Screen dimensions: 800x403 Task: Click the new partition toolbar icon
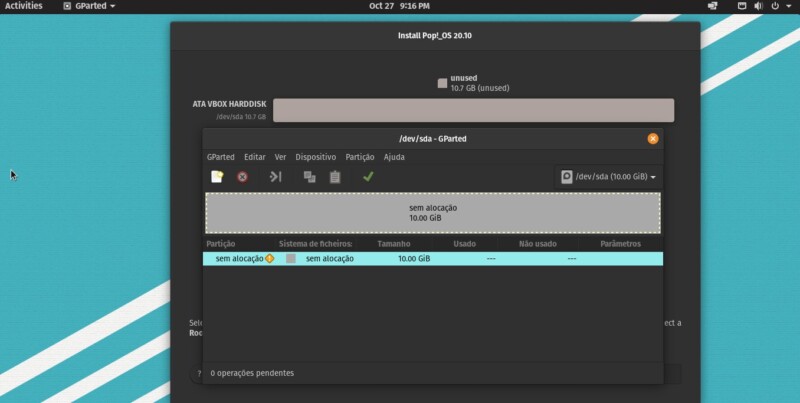pos(217,177)
